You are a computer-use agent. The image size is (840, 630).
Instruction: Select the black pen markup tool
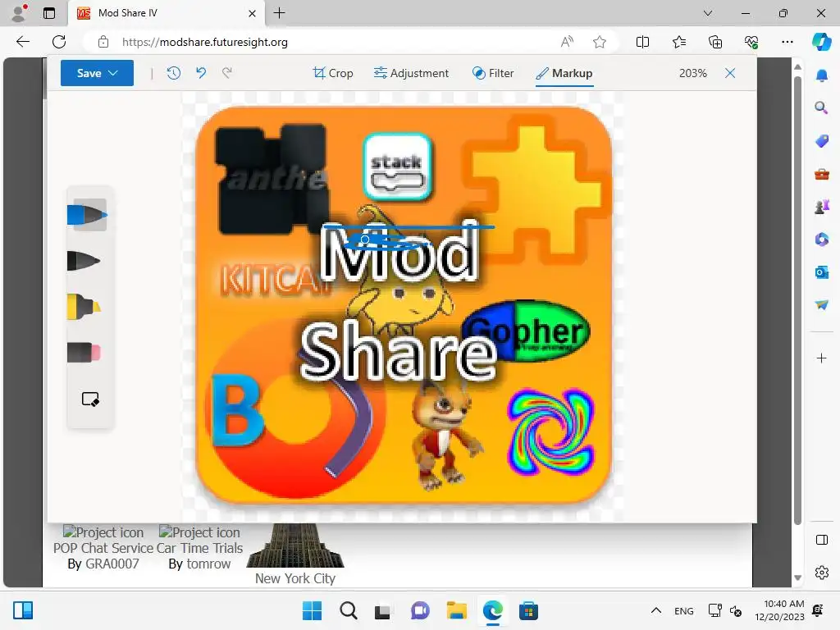pos(84,261)
